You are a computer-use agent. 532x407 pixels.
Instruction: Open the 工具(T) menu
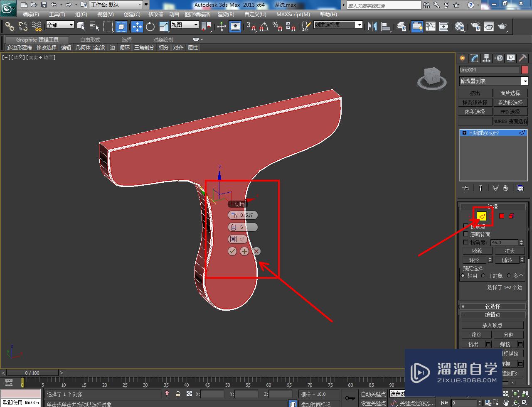57,15
